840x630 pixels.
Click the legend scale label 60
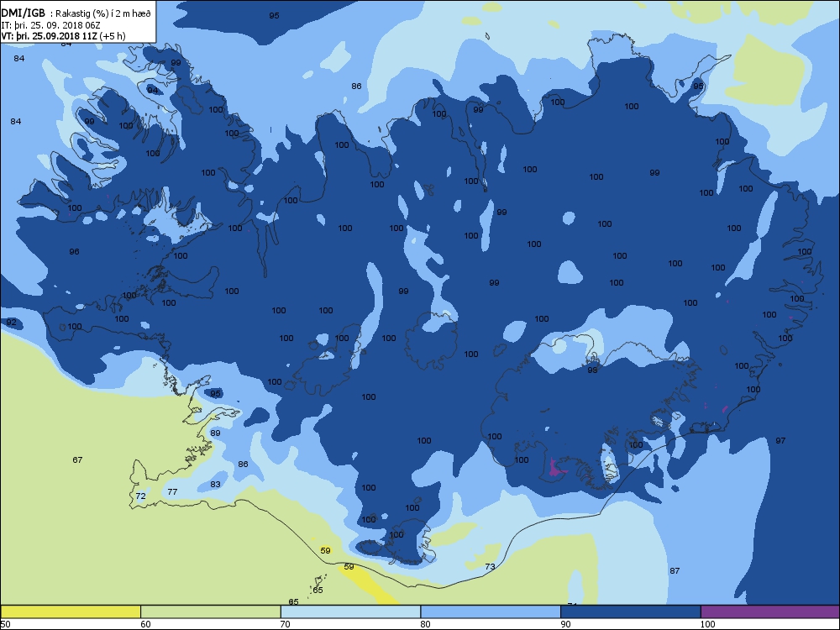click(x=145, y=623)
